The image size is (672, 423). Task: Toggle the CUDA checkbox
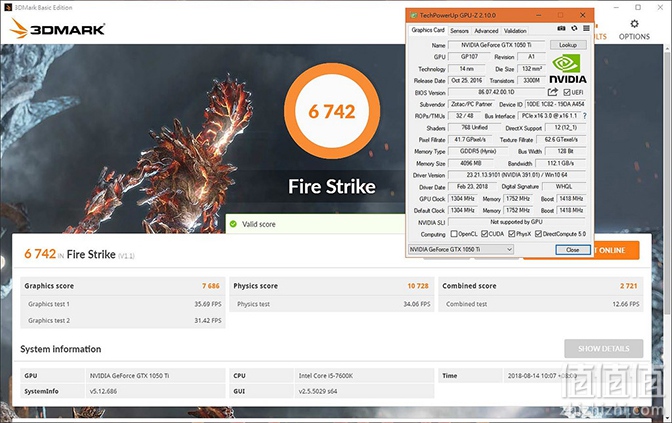click(484, 234)
